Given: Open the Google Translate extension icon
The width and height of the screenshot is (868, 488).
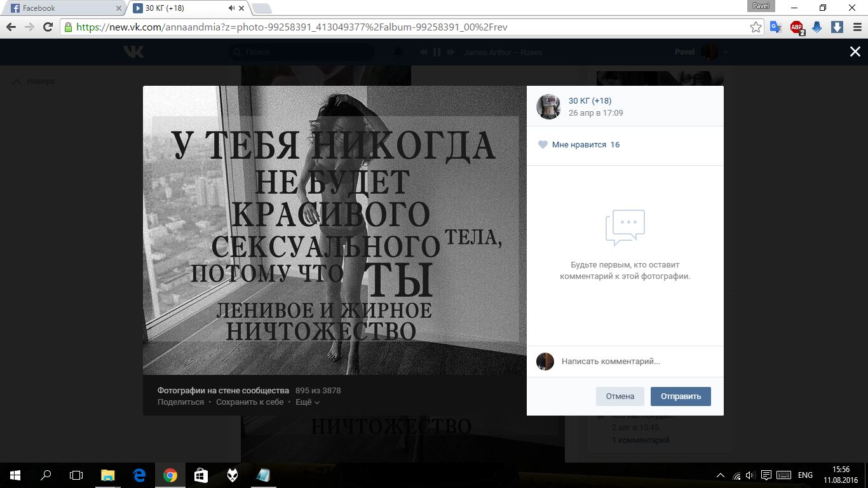Looking at the screenshot, I should 776,27.
